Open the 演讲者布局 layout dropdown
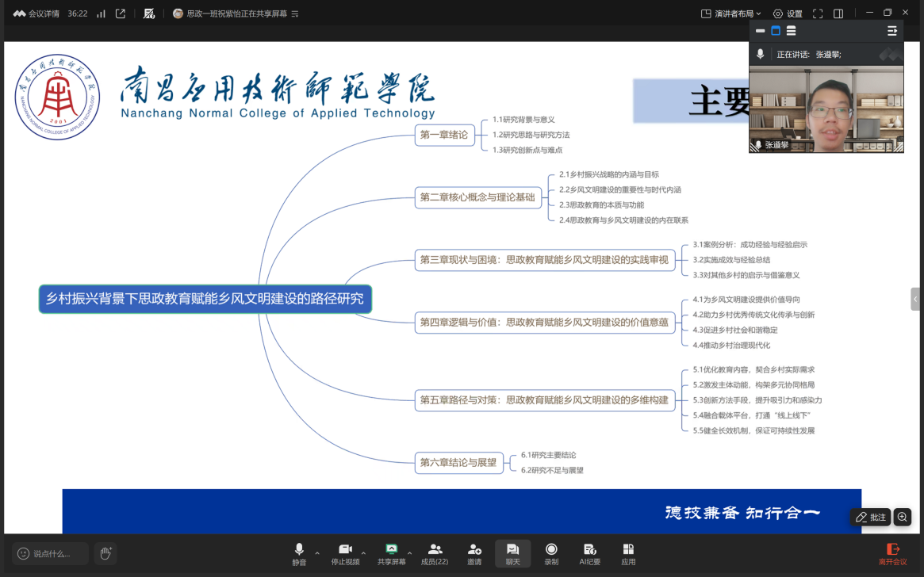The height and width of the screenshot is (577, 924). click(x=731, y=13)
